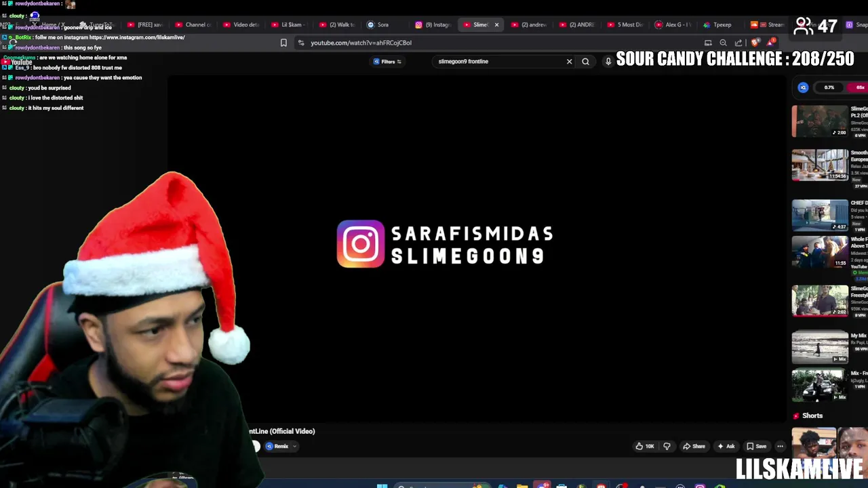The width and height of the screenshot is (868, 488).
Task: Open Instagram icon on taskbar
Action: [701, 485]
